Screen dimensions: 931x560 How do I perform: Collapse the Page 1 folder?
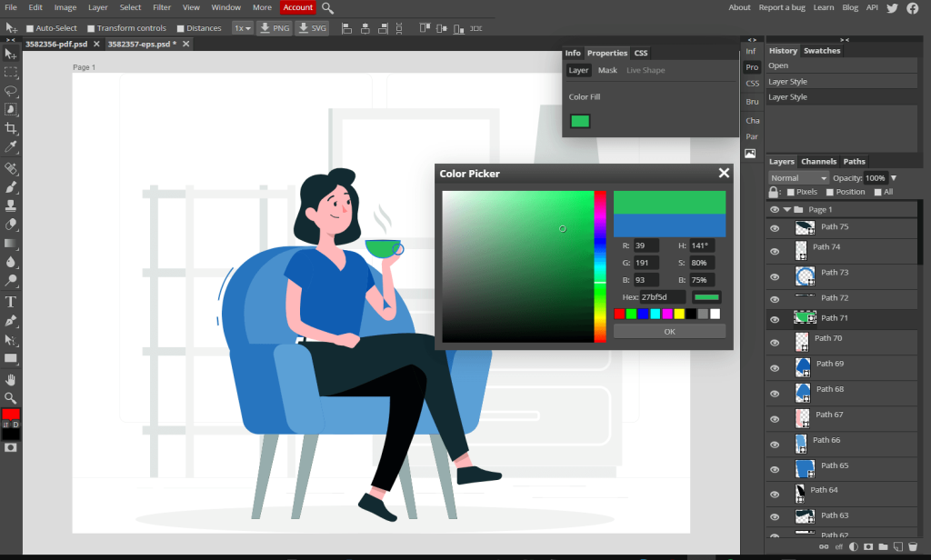pos(787,210)
